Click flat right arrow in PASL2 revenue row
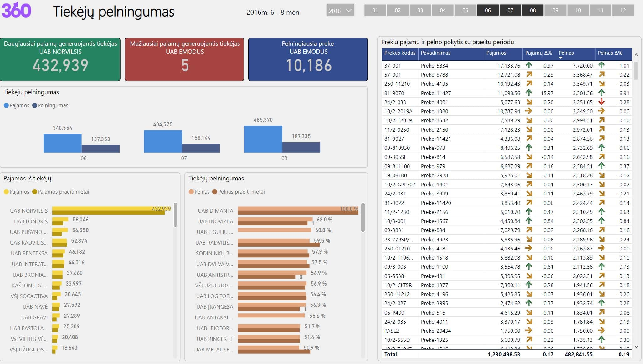The width and height of the screenshot is (643, 364). point(529,330)
